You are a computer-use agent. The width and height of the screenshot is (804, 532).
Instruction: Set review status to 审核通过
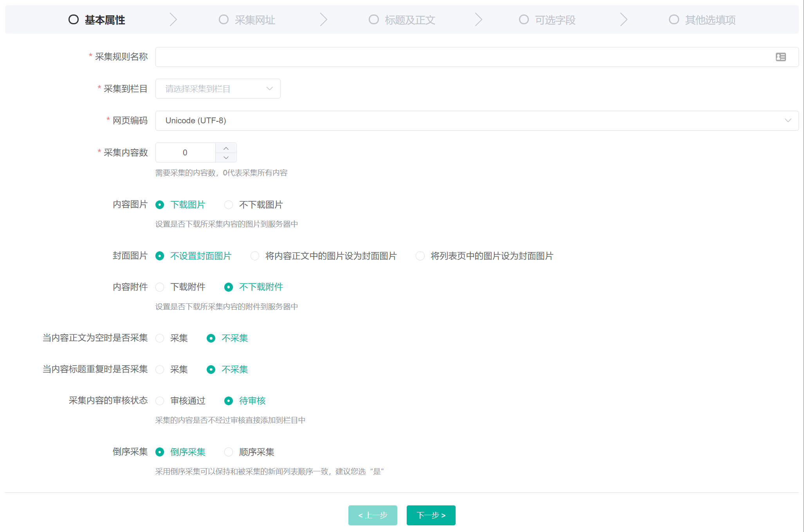coord(160,401)
